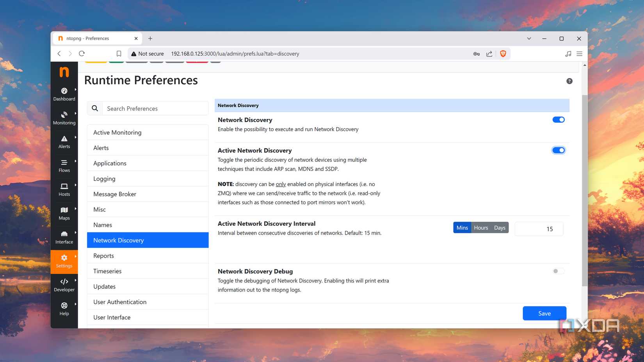Reload the page with refresh icon
The image size is (644, 362).
point(82,53)
